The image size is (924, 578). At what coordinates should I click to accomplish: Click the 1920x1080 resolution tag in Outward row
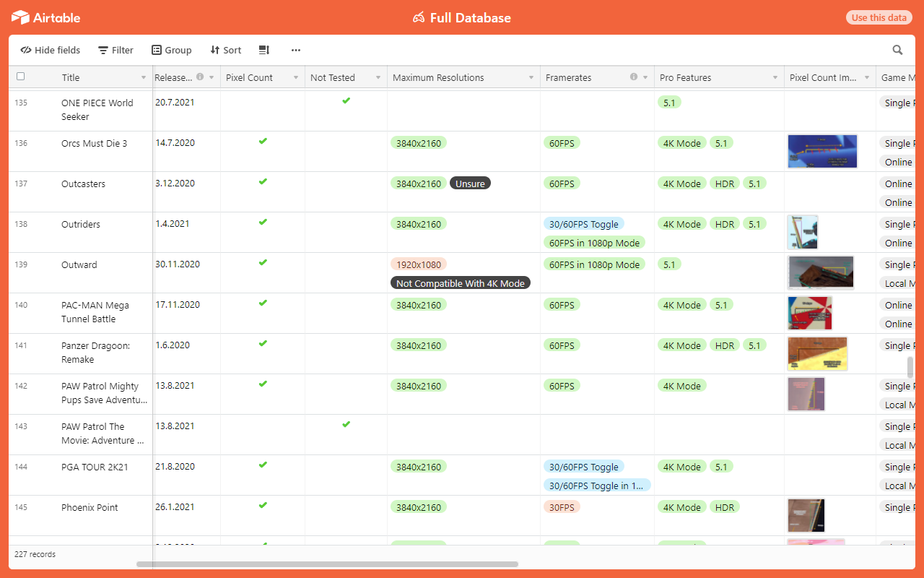coord(419,264)
